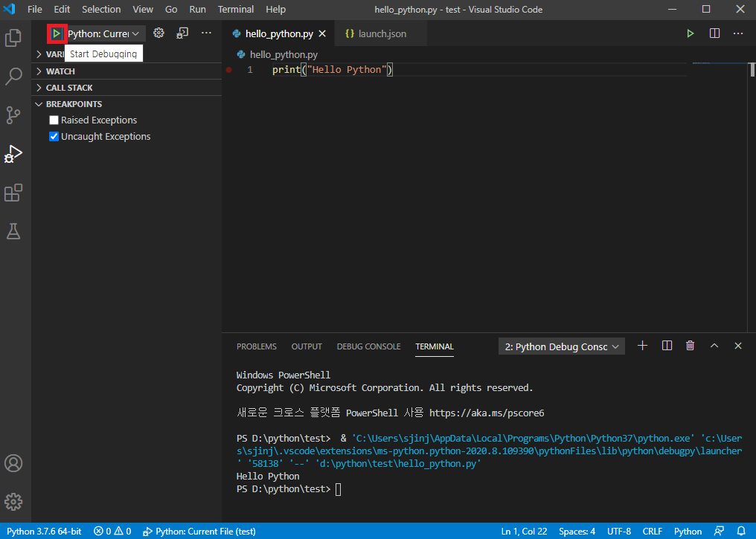The height and width of the screenshot is (539, 756).
Task: Open the Go menu
Action: pyautogui.click(x=171, y=9)
